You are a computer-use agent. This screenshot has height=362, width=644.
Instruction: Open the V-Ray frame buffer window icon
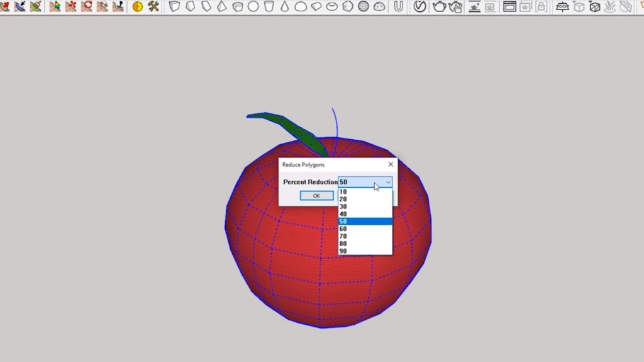tap(509, 6)
